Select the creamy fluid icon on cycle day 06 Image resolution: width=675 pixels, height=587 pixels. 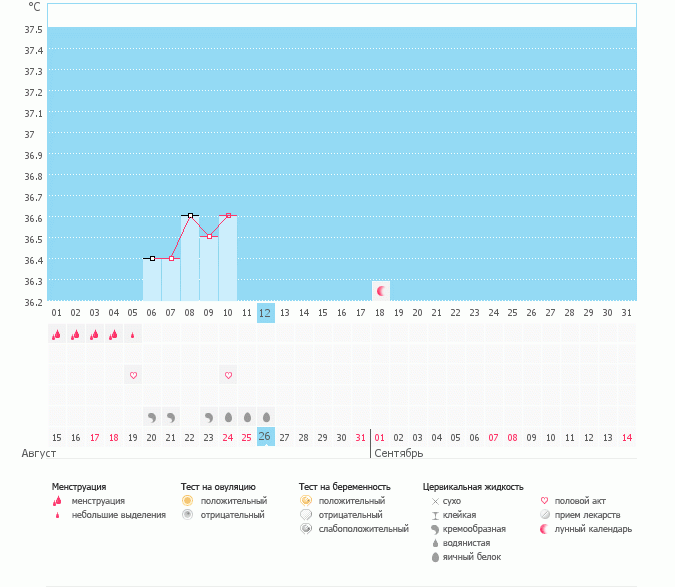pyautogui.click(x=152, y=416)
